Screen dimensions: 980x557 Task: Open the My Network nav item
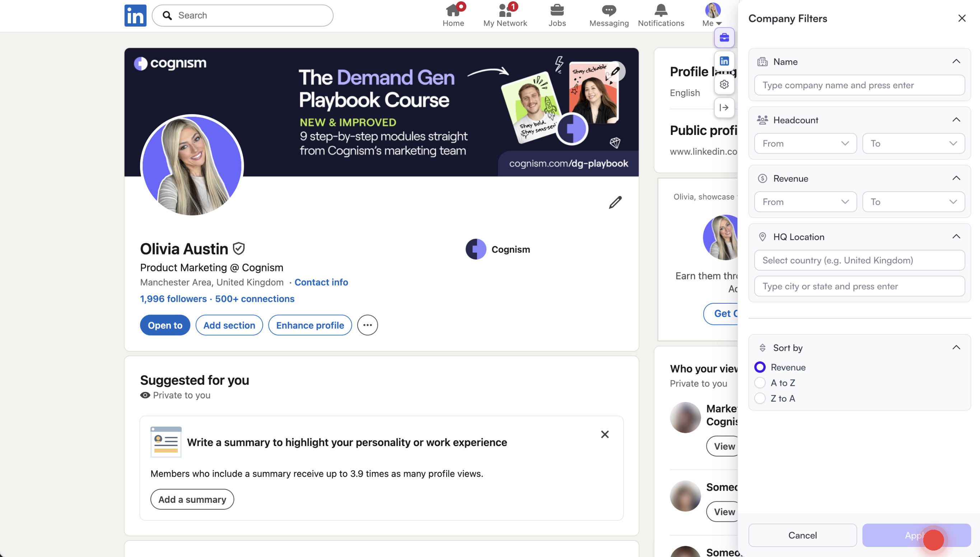(x=505, y=15)
